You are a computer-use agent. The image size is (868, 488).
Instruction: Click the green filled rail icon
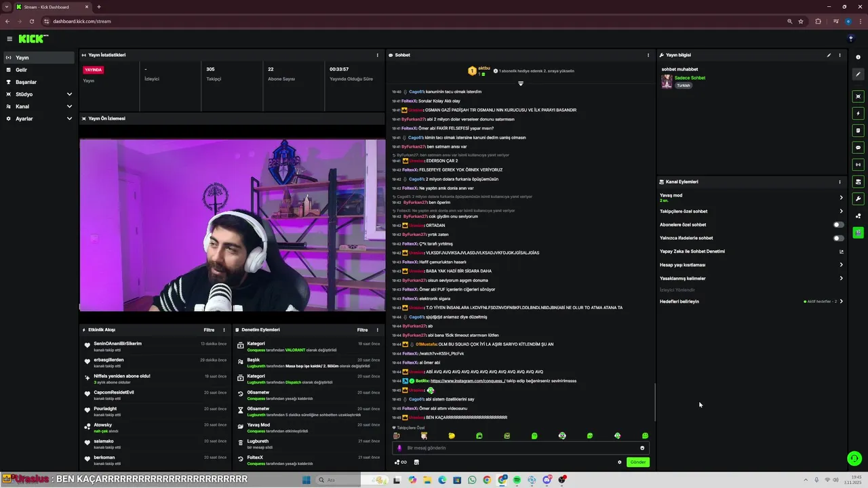858,232
